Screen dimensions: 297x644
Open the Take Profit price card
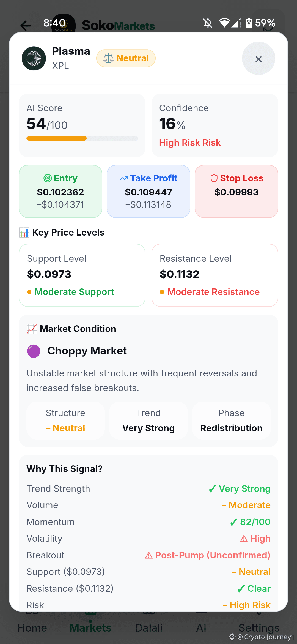[148, 191]
